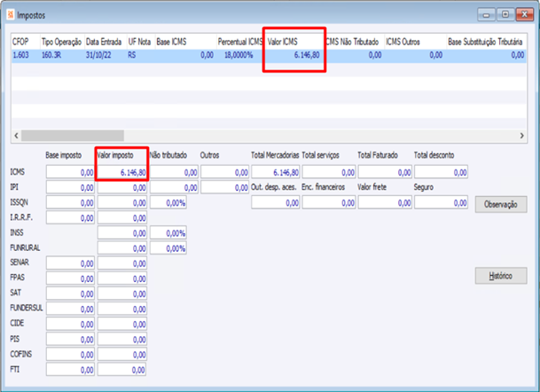Click the UF Nota column header
540x392 pixels.
[141, 42]
